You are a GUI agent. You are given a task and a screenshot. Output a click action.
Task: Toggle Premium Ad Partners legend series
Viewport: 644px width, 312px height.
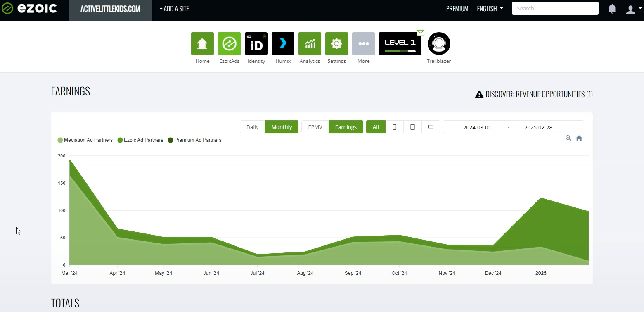(x=194, y=140)
